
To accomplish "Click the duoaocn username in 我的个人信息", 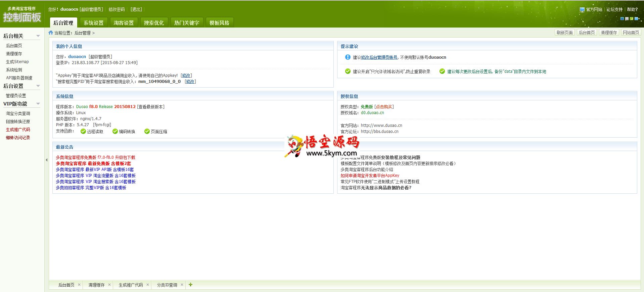I will tap(77, 57).
